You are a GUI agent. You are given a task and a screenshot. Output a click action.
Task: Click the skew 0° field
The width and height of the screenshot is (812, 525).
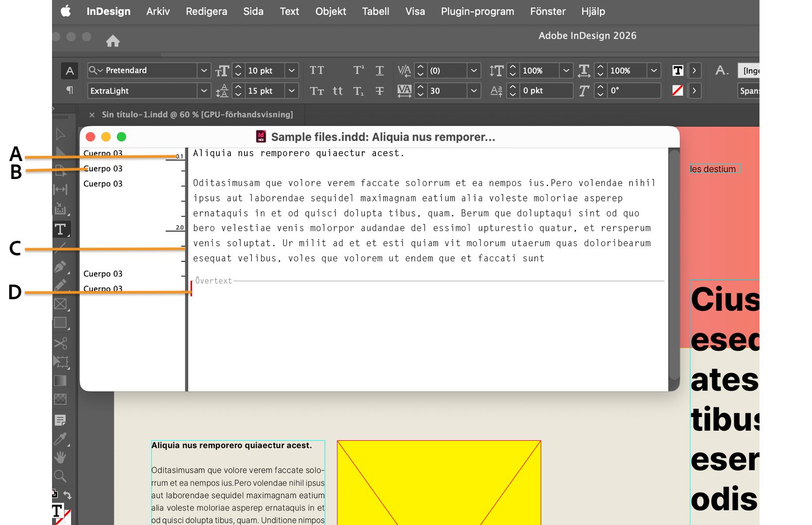pos(634,91)
